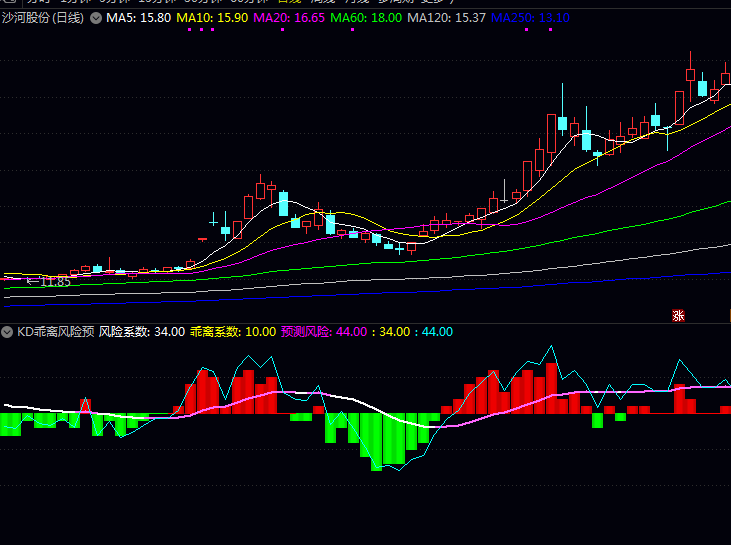The image size is (731, 545).
Task: Open the dropdown beside 沙河股份(日线)
Action: point(96,18)
